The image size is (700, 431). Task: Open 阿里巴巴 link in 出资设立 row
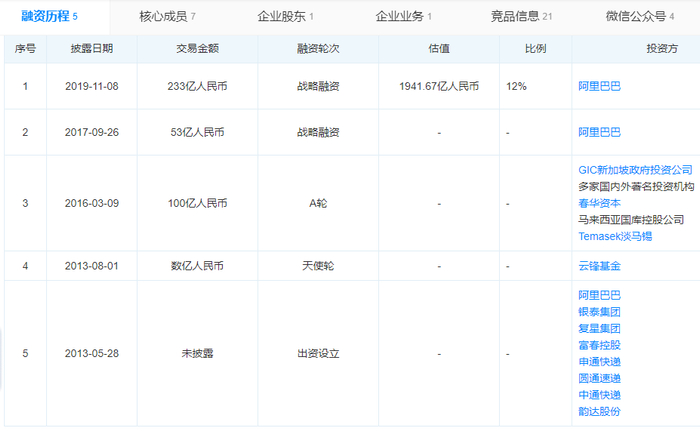point(599,295)
